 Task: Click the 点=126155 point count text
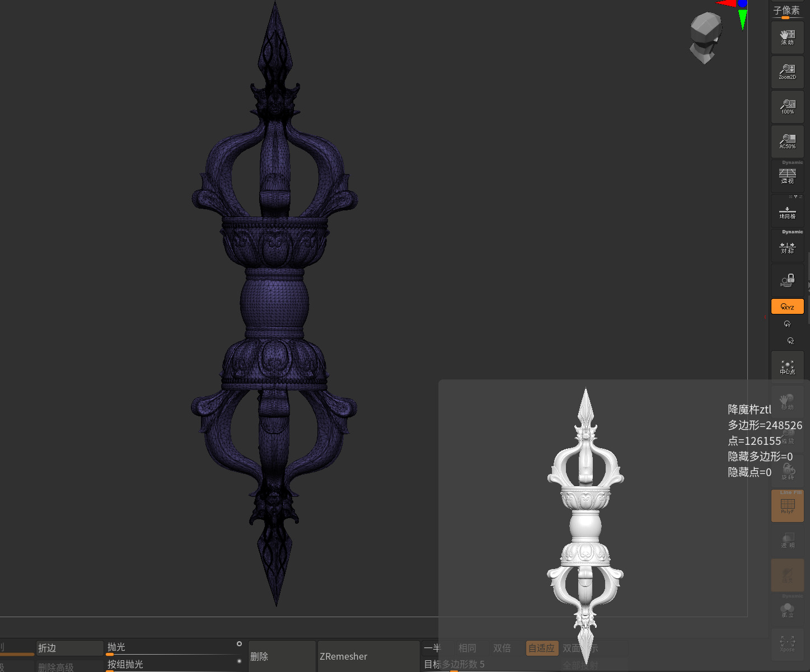pyautogui.click(x=754, y=441)
